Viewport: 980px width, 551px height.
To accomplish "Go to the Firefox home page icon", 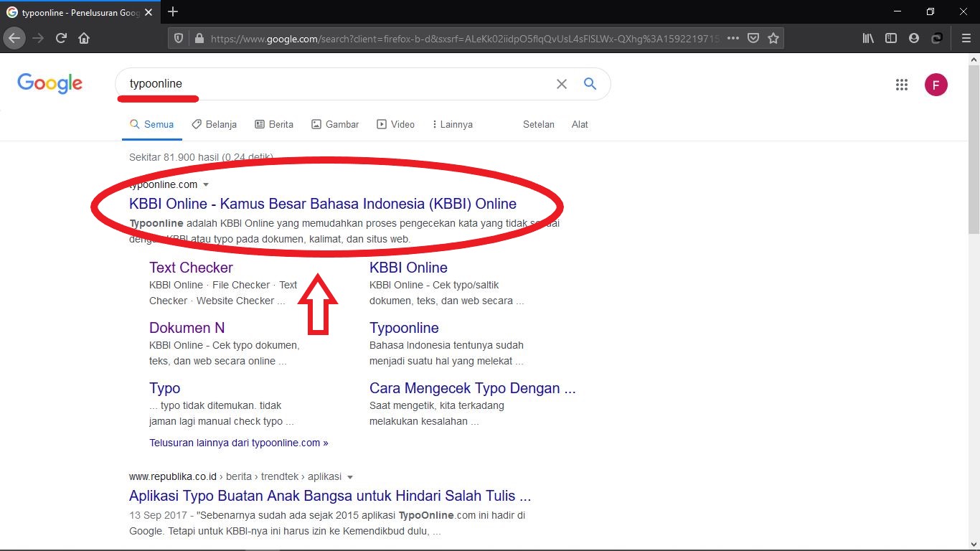I will click(x=84, y=39).
